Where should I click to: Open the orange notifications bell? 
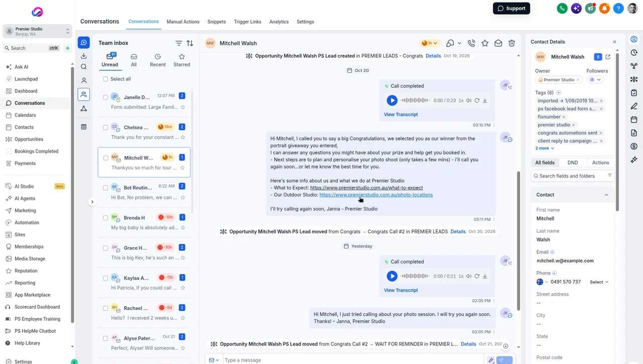click(x=604, y=9)
